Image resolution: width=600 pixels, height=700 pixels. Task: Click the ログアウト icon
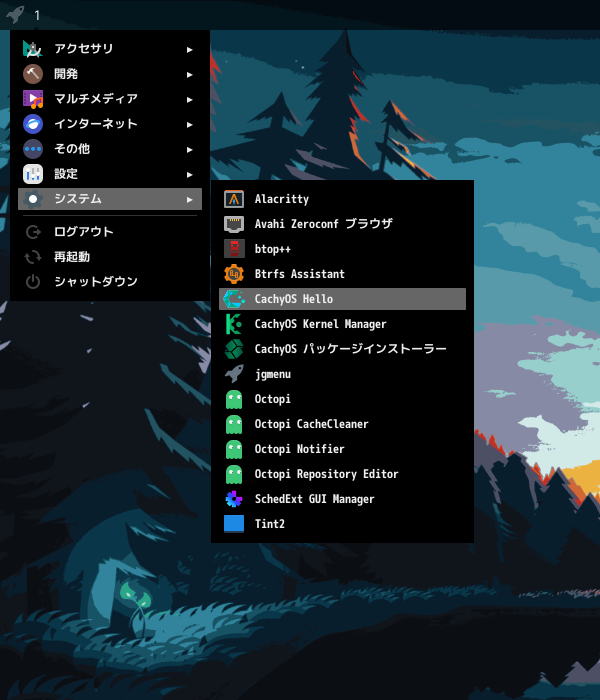pyautogui.click(x=33, y=232)
